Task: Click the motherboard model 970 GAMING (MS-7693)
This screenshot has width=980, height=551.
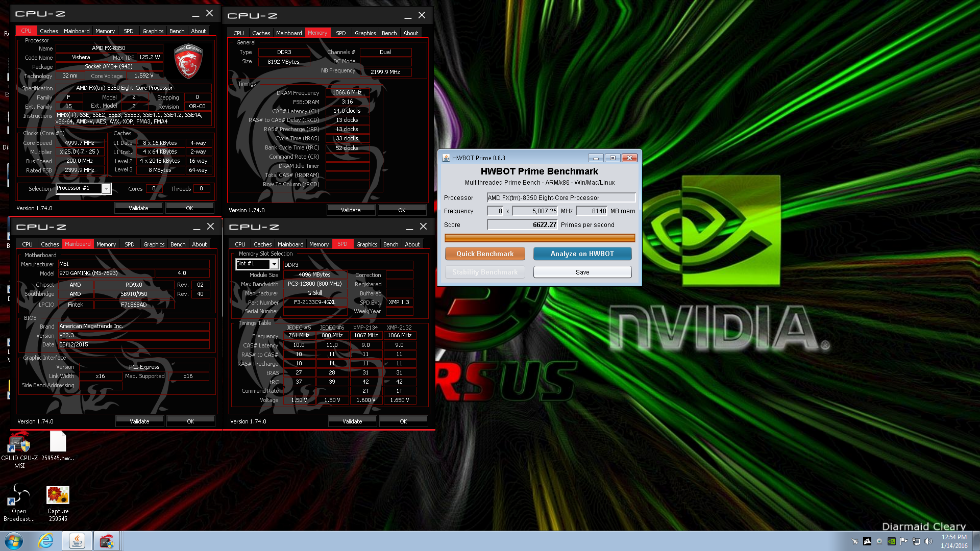Action: 106,273
